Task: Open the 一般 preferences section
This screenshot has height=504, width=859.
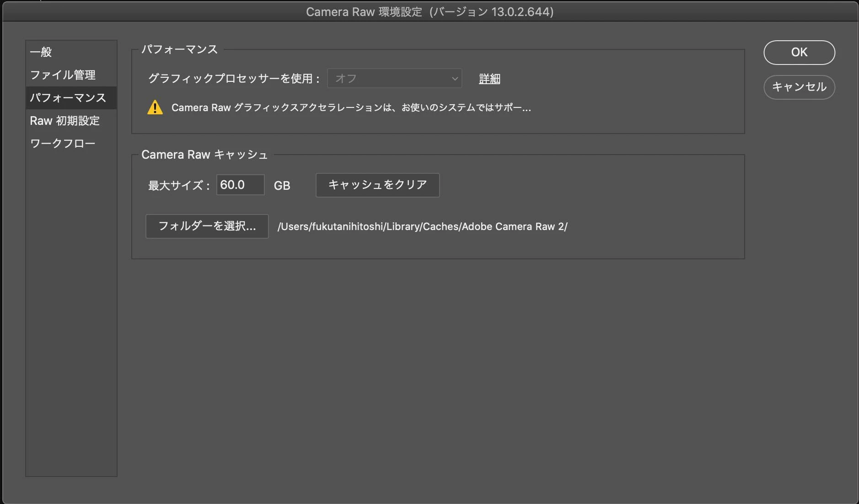Action: (71, 52)
